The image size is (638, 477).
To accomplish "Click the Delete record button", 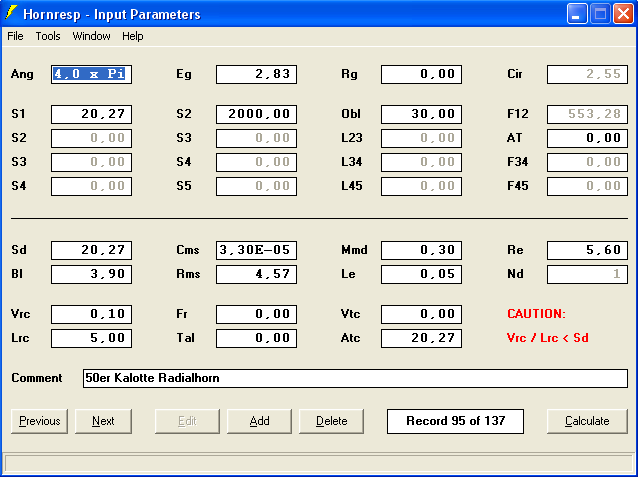I will click(332, 421).
